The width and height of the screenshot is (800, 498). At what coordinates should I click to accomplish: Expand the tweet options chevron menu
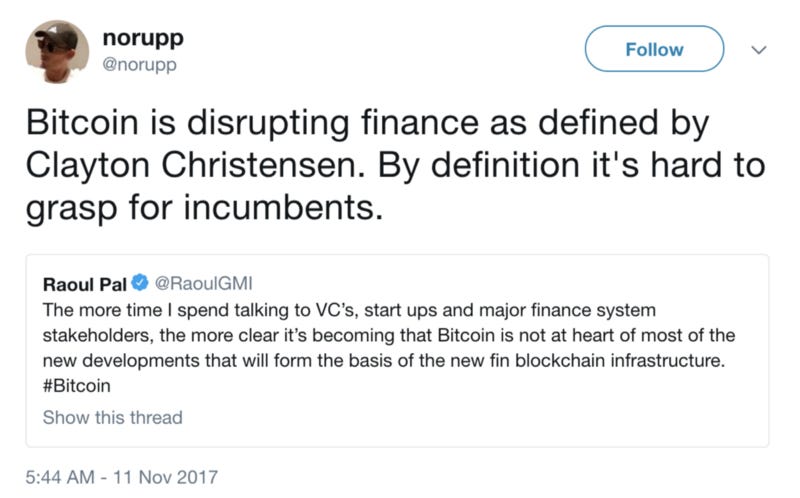(x=758, y=50)
